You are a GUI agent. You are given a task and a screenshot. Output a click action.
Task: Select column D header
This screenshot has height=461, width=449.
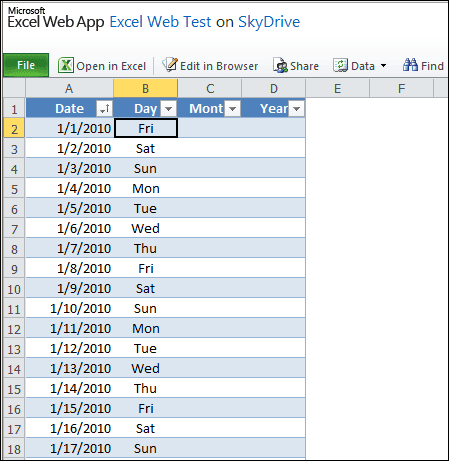coord(274,88)
